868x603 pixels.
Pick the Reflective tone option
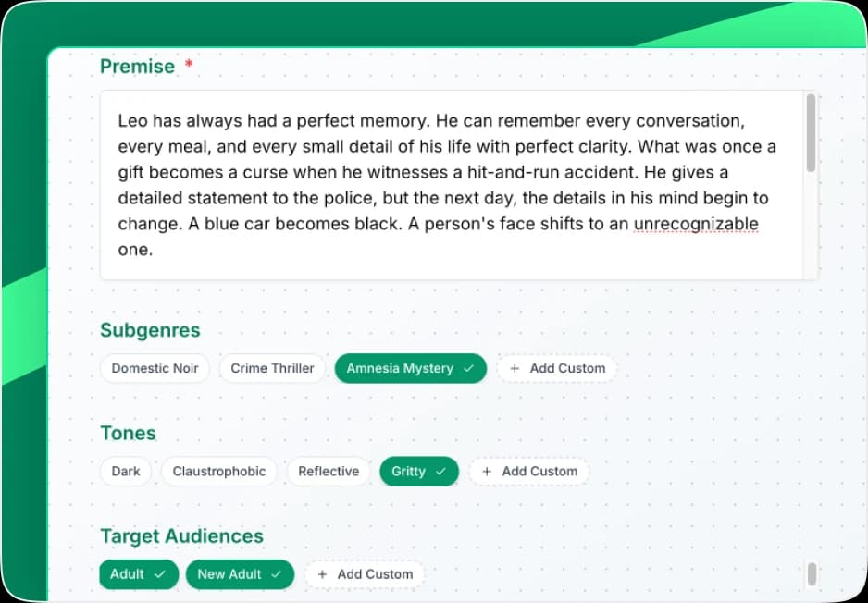pos(329,471)
